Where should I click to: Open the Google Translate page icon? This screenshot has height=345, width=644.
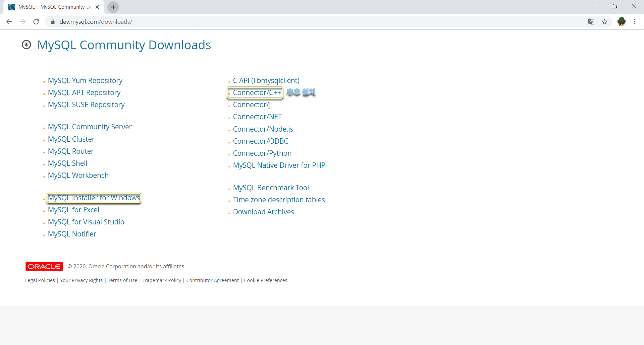click(x=591, y=22)
